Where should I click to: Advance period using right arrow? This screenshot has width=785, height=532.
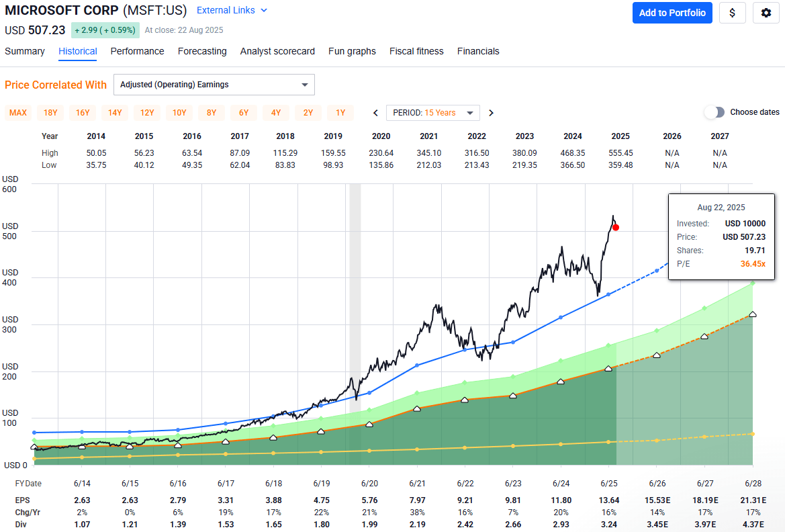pyautogui.click(x=491, y=113)
